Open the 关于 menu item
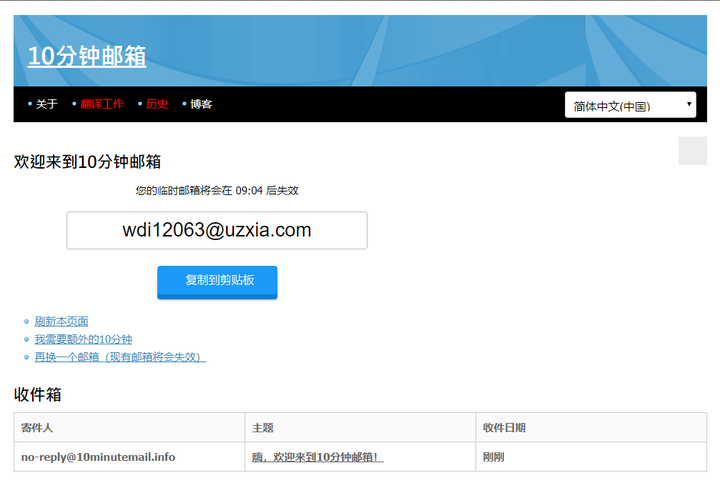Screen dimensions: 720x483 point(47,104)
